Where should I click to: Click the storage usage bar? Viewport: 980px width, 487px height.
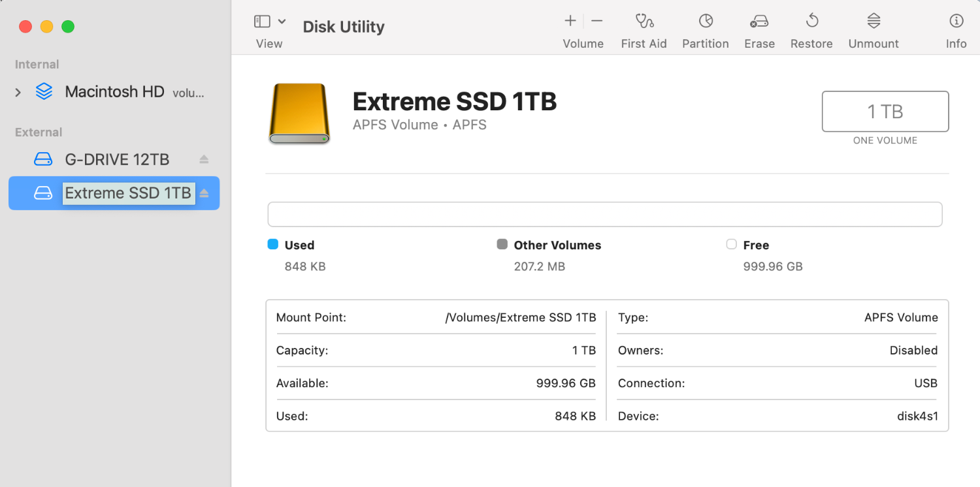pos(605,214)
